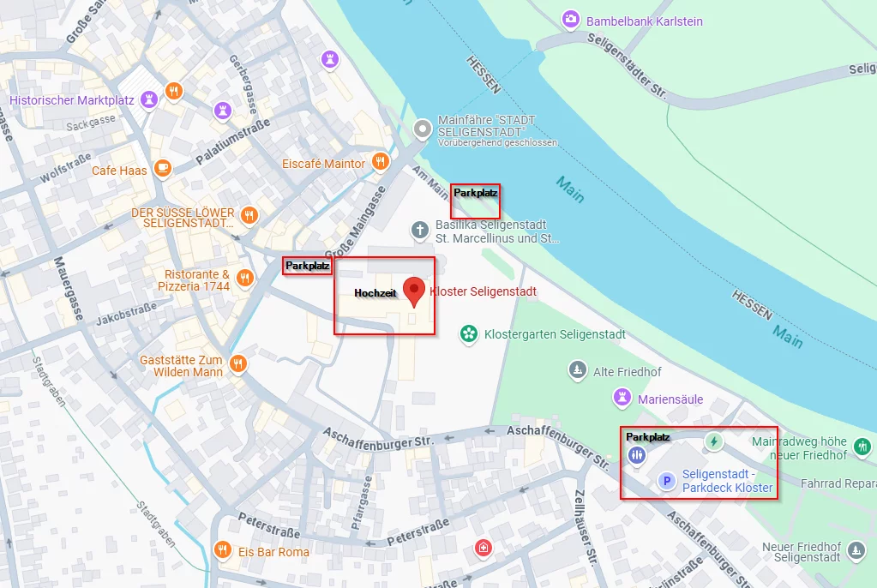Select the Ristorante & Pizzeria 1744 marker
The image size is (877, 588).
[245, 278]
